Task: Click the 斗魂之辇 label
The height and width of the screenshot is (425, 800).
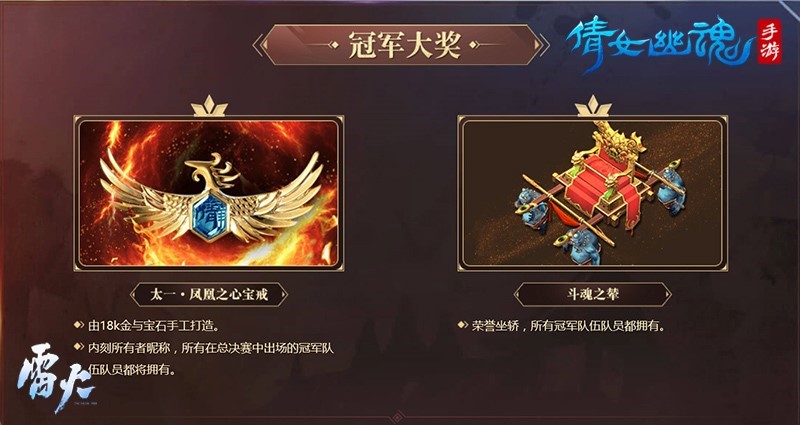Action: pos(592,294)
